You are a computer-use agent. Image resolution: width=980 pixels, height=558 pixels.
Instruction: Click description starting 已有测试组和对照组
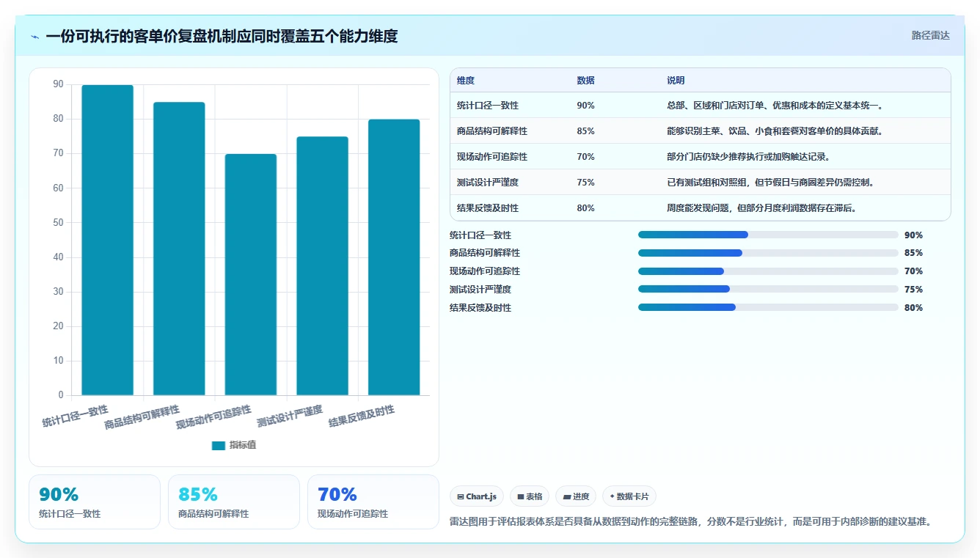(x=770, y=183)
